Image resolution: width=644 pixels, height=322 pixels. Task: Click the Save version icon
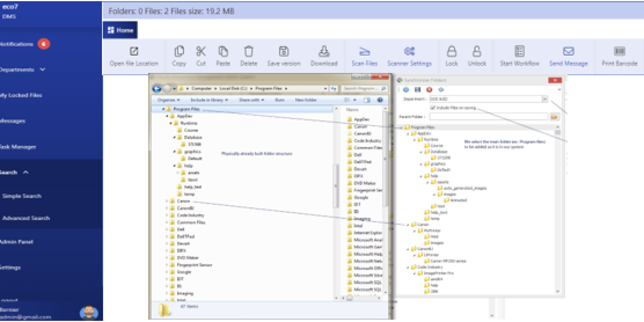[x=284, y=51]
